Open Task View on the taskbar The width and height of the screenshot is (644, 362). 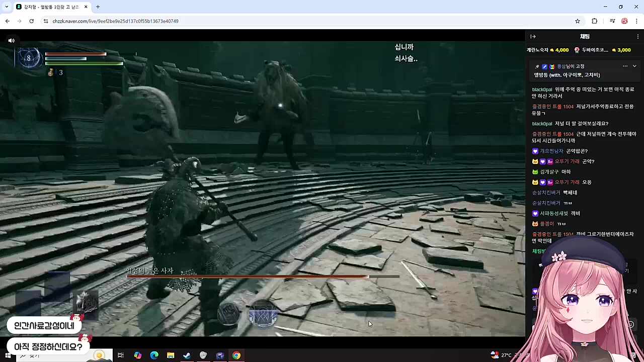click(121, 355)
